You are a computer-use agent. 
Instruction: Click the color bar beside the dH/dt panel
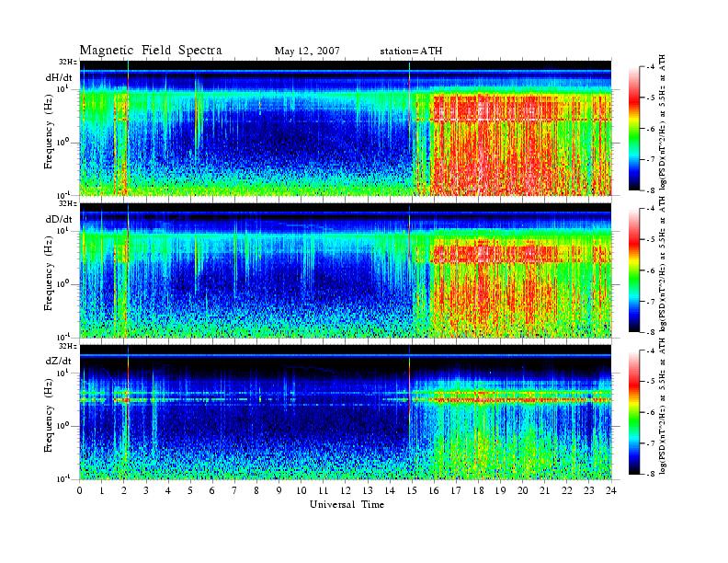[633, 129]
